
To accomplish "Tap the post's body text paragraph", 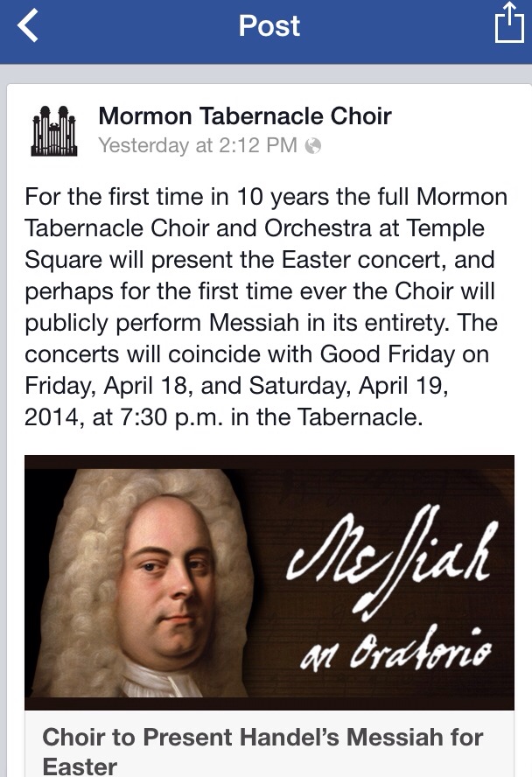I will [x=266, y=307].
